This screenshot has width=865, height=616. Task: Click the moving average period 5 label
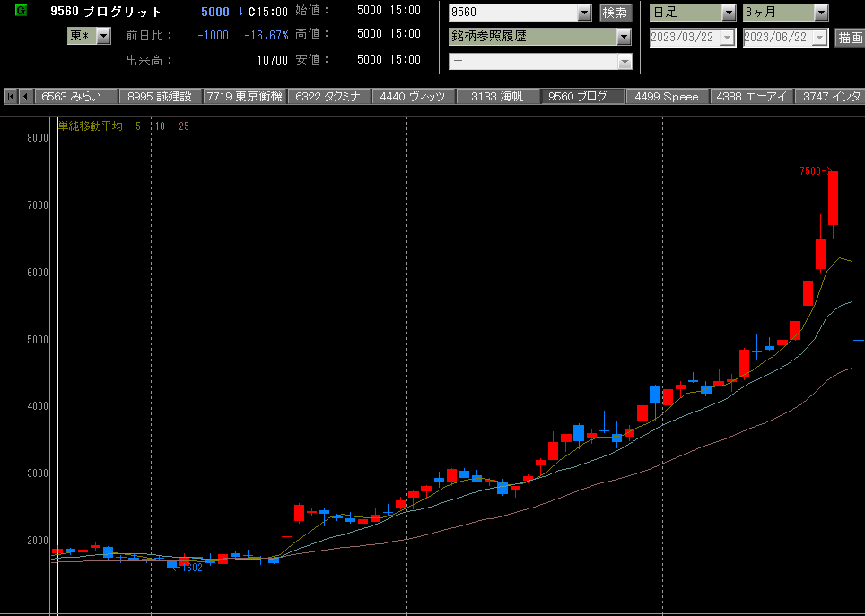coord(138,126)
